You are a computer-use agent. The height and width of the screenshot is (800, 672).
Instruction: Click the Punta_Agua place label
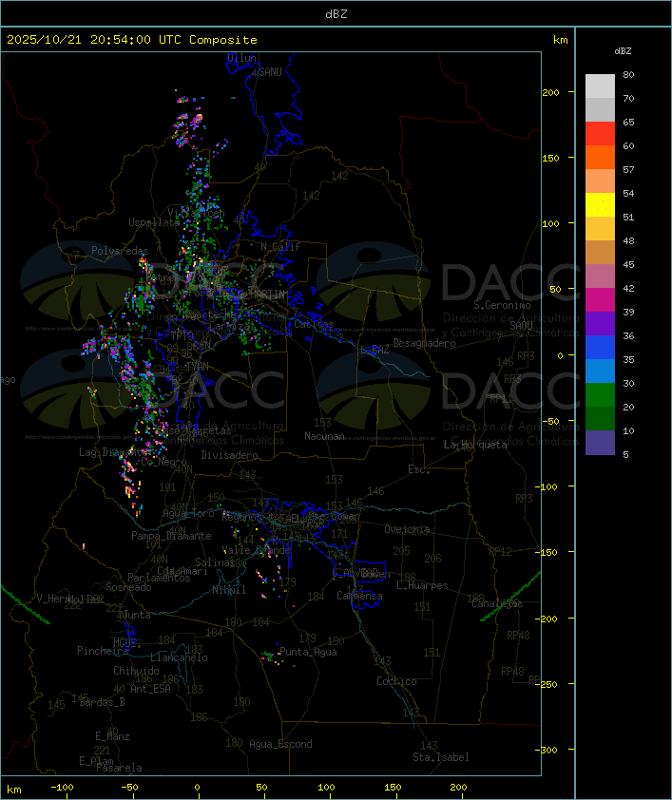(x=308, y=652)
